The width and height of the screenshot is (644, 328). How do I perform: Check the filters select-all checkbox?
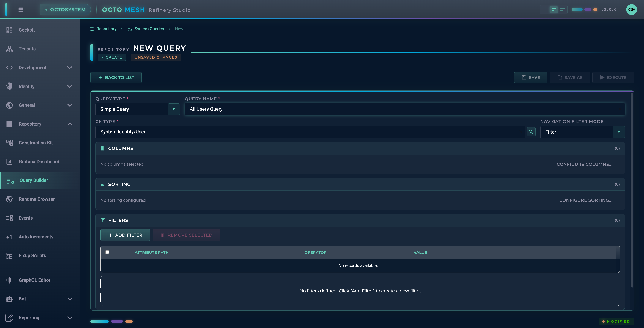[x=107, y=252]
